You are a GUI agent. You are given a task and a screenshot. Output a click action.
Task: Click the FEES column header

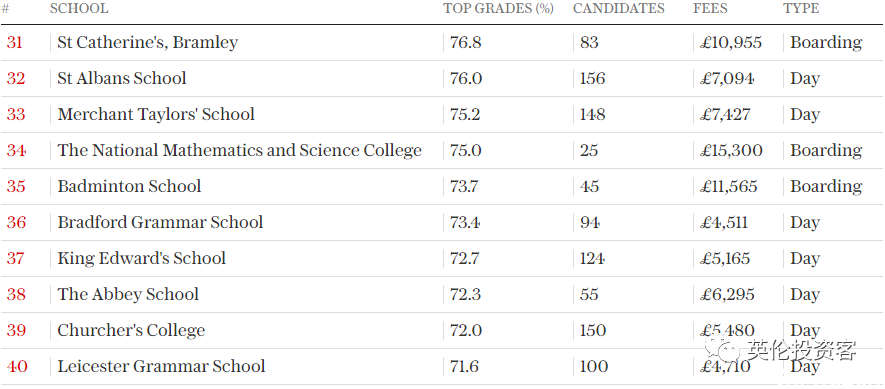point(710,8)
